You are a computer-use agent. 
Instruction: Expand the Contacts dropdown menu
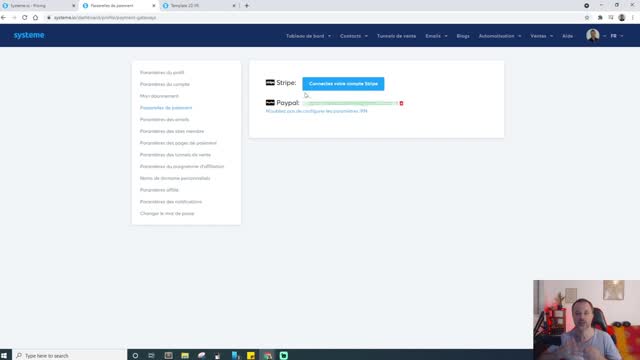tap(353, 36)
